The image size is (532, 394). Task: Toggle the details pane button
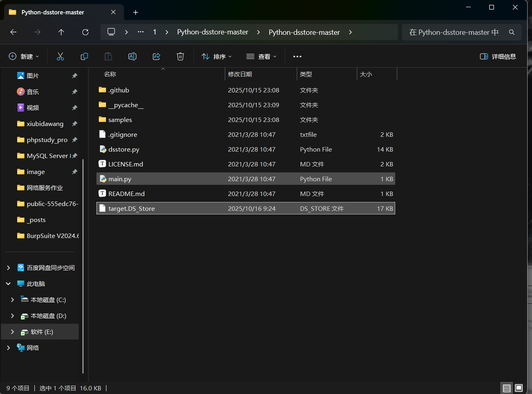pos(498,56)
